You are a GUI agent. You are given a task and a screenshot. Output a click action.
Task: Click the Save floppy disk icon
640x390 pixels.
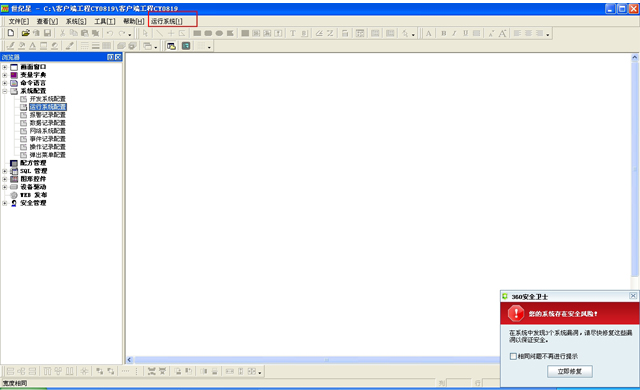(x=47, y=33)
